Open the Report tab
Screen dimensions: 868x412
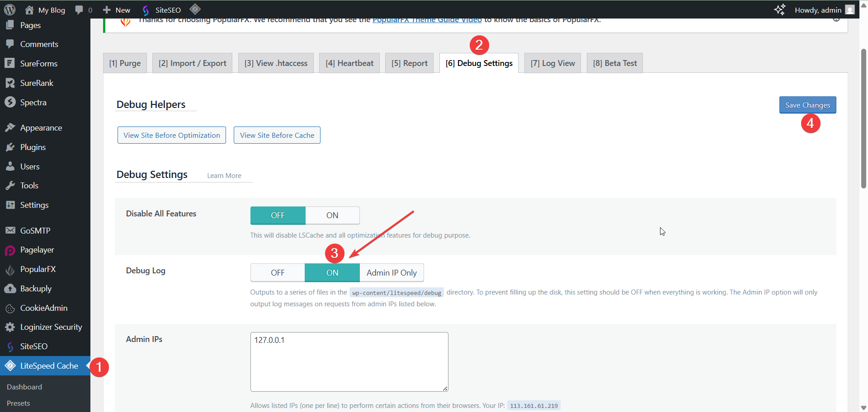pyautogui.click(x=410, y=63)
